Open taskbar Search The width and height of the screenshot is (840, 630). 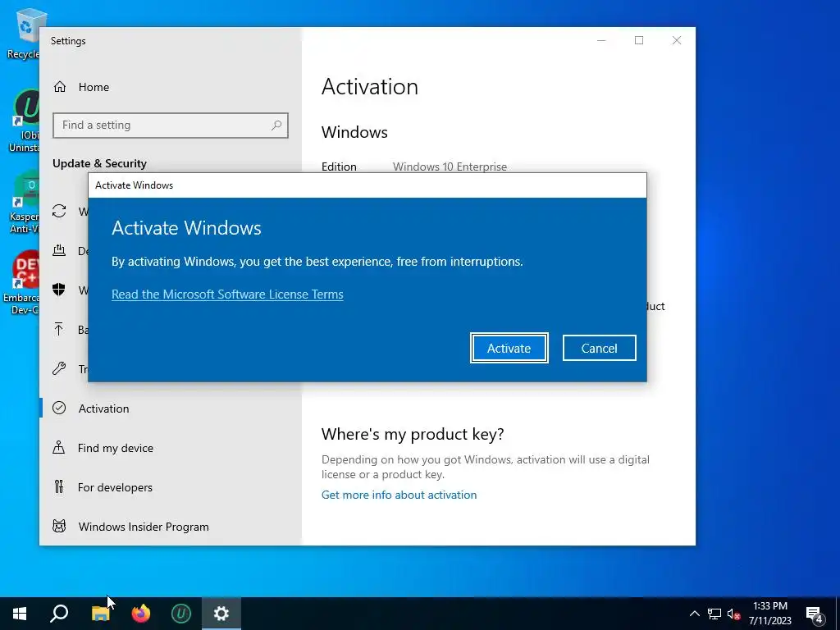coord(59,614)
